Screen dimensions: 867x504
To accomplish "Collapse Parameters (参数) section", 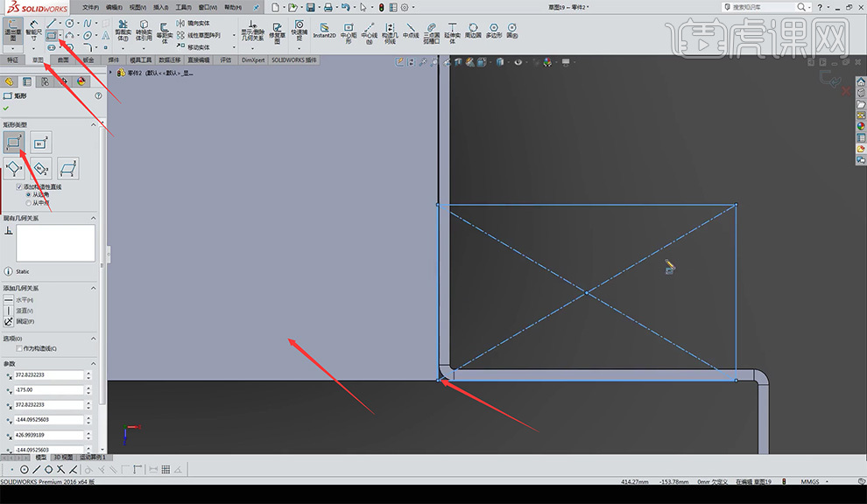I will tap(93, 364).
